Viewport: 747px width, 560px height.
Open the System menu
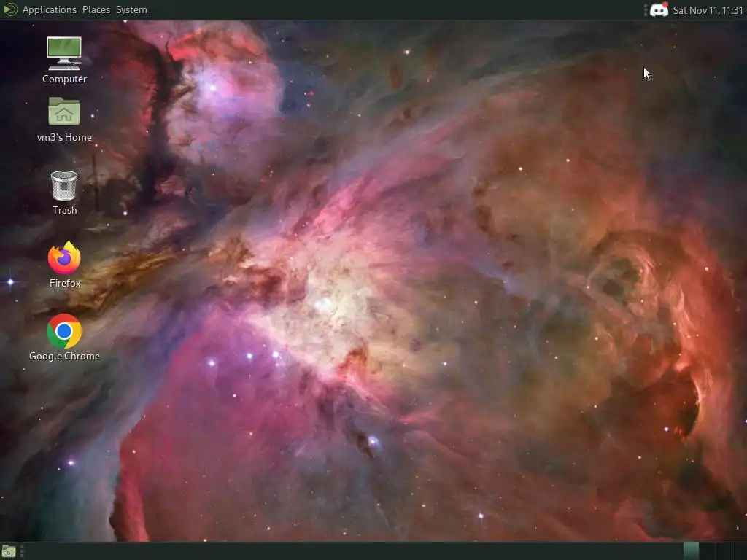131,9
